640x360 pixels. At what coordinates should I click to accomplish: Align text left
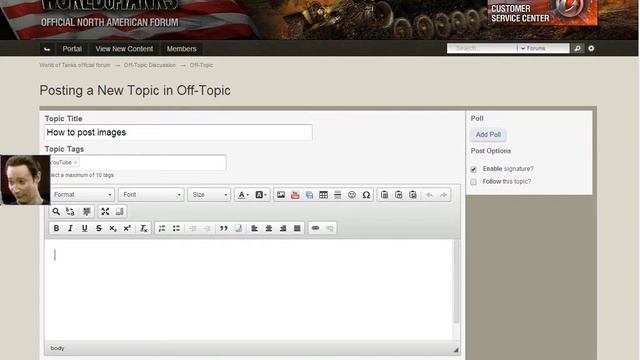(255, 228)
